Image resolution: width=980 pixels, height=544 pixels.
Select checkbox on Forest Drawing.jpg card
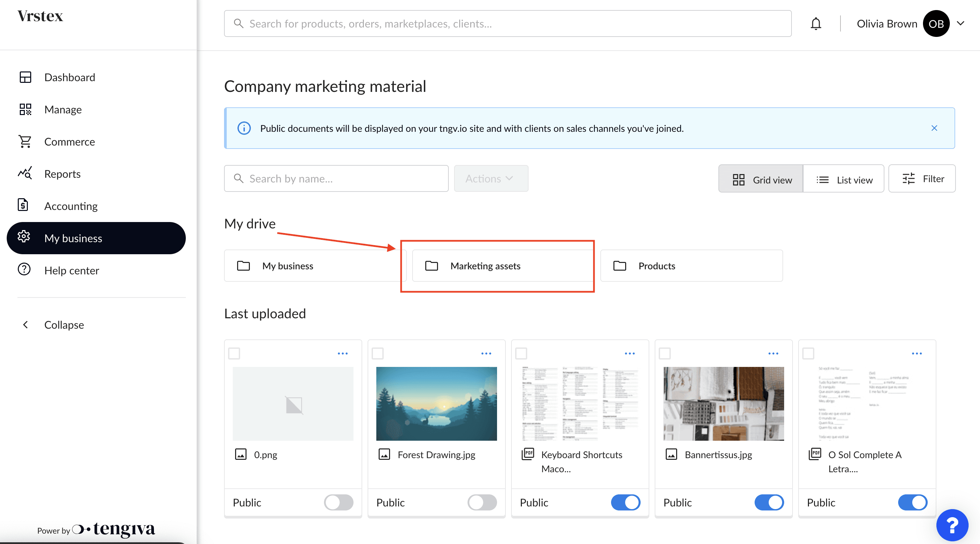point(377,353)
